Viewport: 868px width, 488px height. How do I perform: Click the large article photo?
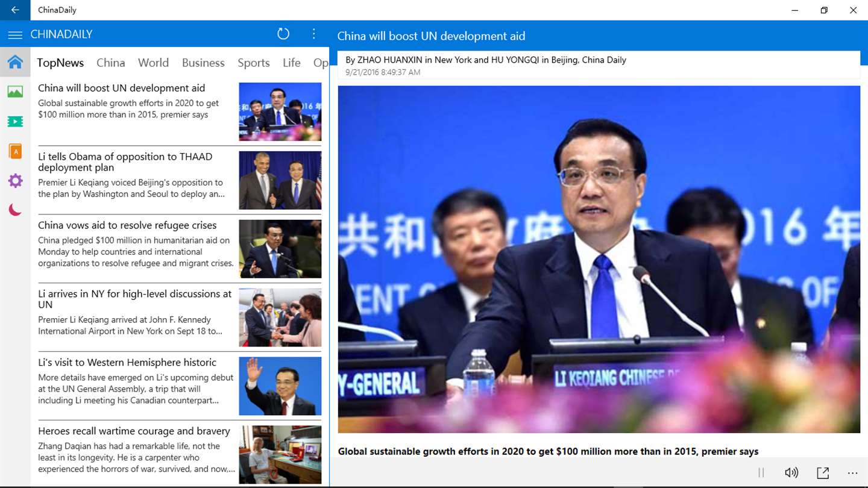tap(599, 259)
